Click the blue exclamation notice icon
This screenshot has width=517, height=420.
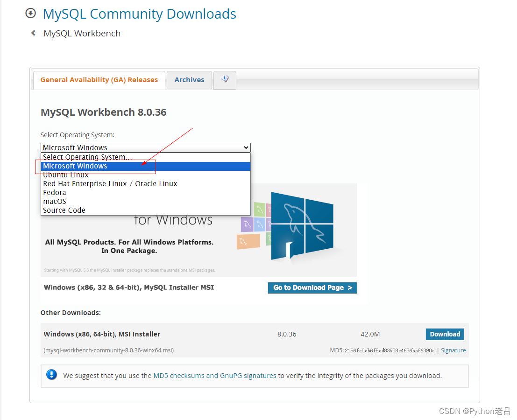51,375
